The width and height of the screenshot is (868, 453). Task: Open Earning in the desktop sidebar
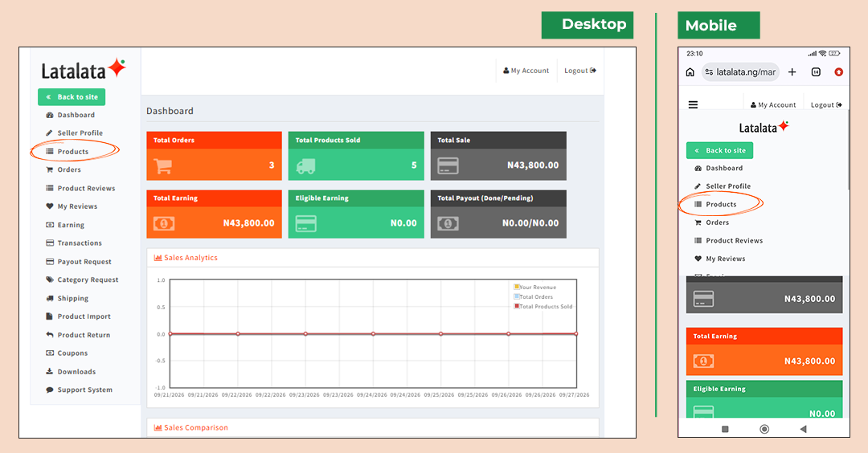point(65,225)
